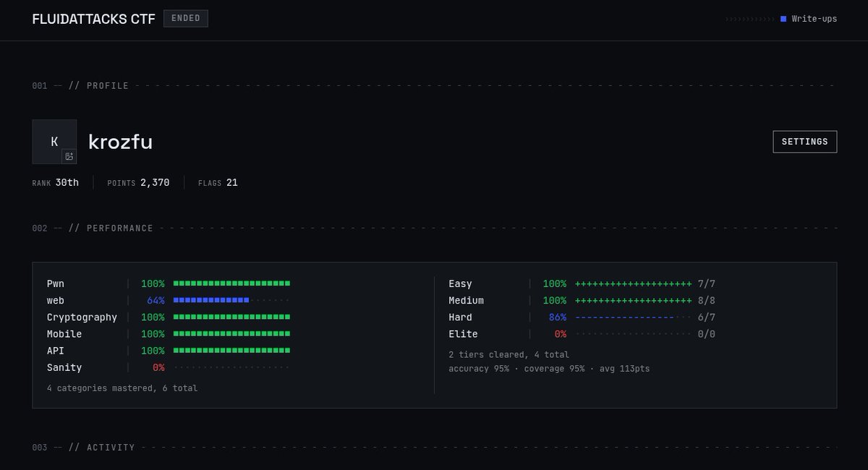The width and height of the screenshot is (868, 470).
Task: Click the krozfu username
Action: click(120, 142)
